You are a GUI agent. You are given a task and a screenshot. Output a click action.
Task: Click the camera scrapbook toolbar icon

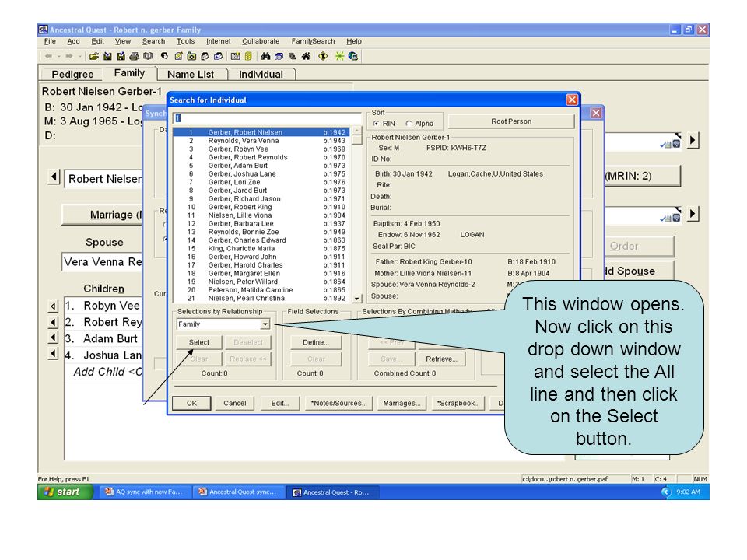191,56
